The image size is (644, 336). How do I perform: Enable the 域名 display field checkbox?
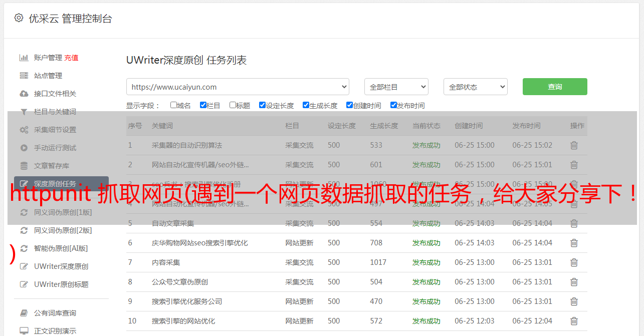(173, 105)
